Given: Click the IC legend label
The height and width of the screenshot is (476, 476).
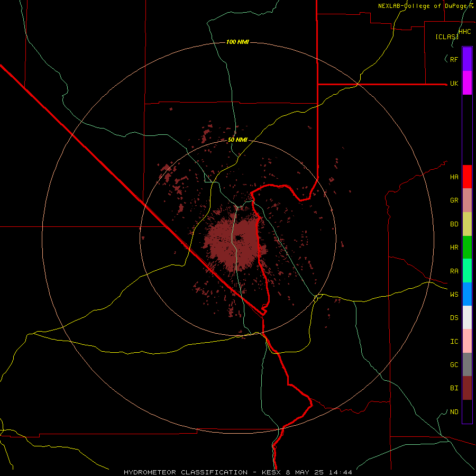Looking at the screenshot, I should pos(454,342).
